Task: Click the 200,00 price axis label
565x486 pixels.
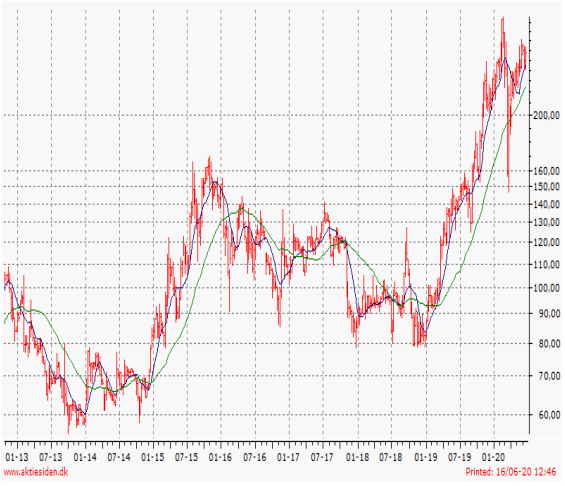Action: pyautogui.click(x=547, y=115)
